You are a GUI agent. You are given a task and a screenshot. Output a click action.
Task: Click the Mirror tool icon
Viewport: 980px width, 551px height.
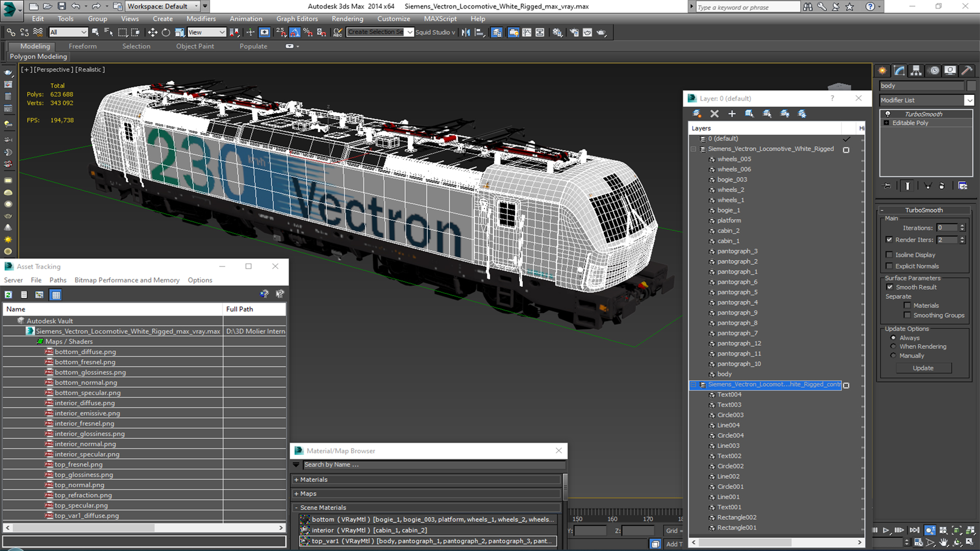click(x=466, y=32)
